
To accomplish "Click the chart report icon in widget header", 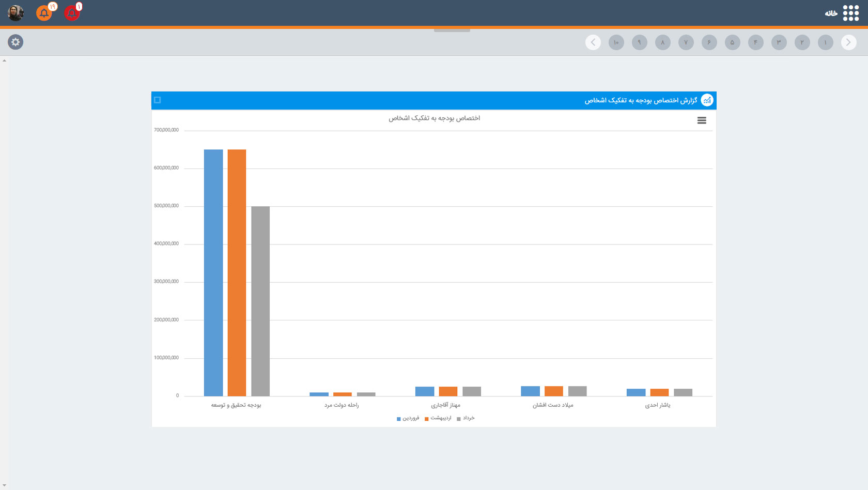I will (x=707, y=100).
